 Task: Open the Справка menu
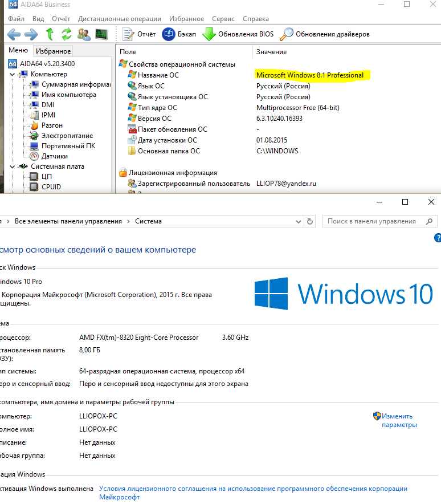tap(256, 19)
